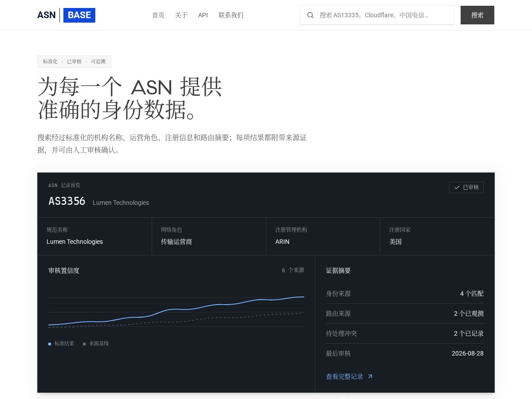
Task: Click the 已审核 status badge
Action: (x=466, y=188)
